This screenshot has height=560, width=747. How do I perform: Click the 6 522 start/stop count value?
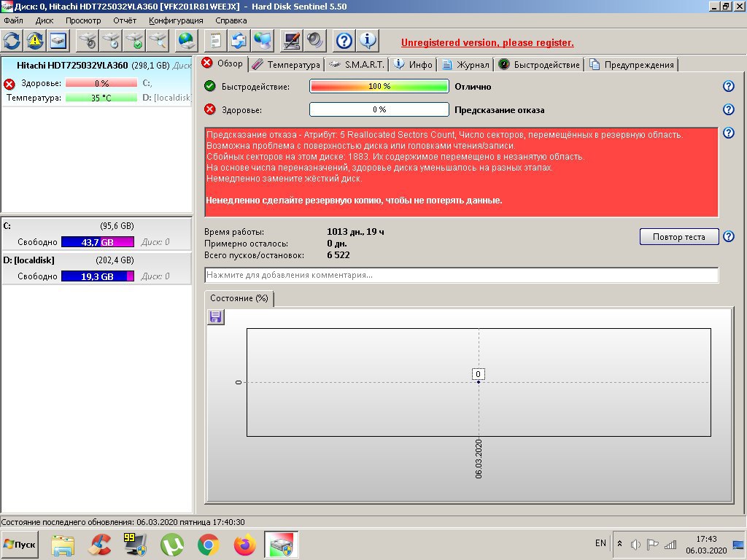pyautogui.click(x=338, y=254)
